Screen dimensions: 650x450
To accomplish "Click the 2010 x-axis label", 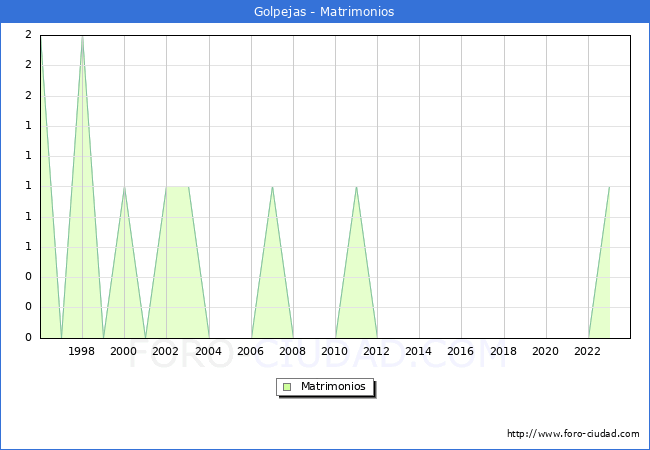I will (335, 351).
